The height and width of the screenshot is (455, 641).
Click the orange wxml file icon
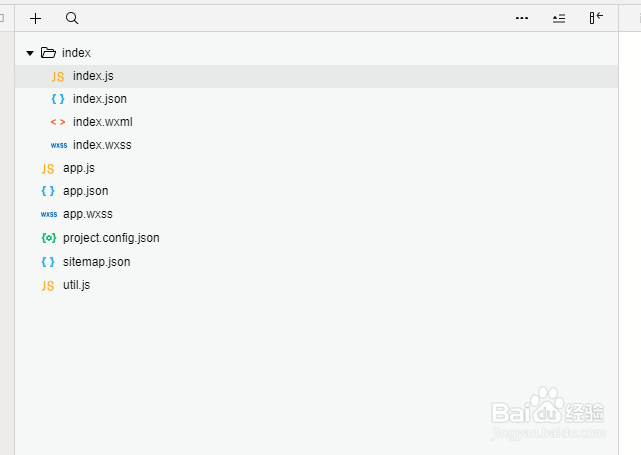58,122
